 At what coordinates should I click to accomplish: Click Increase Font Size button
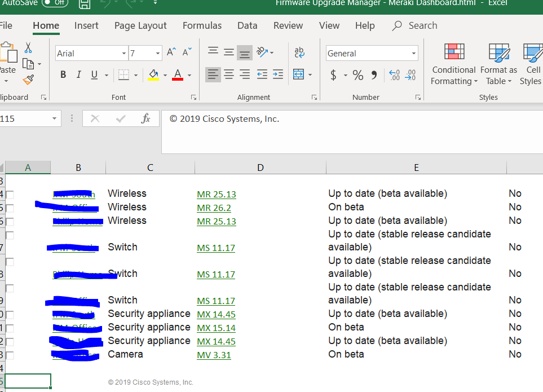pos(171,53)
